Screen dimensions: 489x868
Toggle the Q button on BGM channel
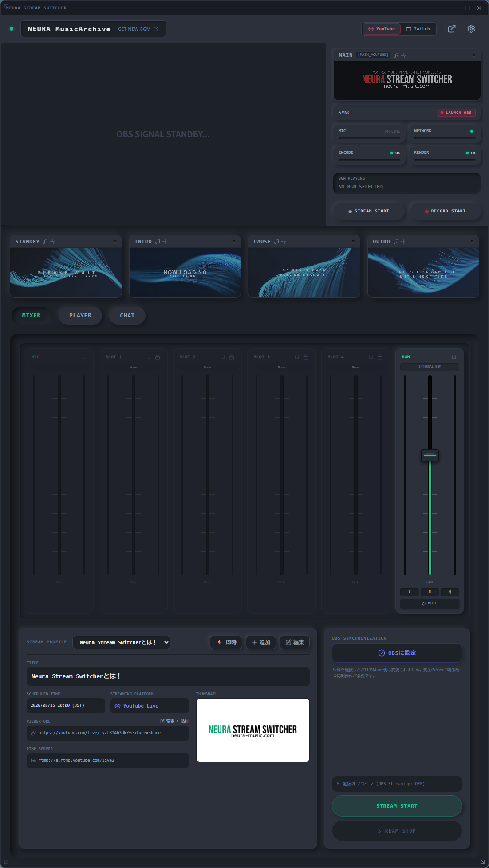coord(450,592)
